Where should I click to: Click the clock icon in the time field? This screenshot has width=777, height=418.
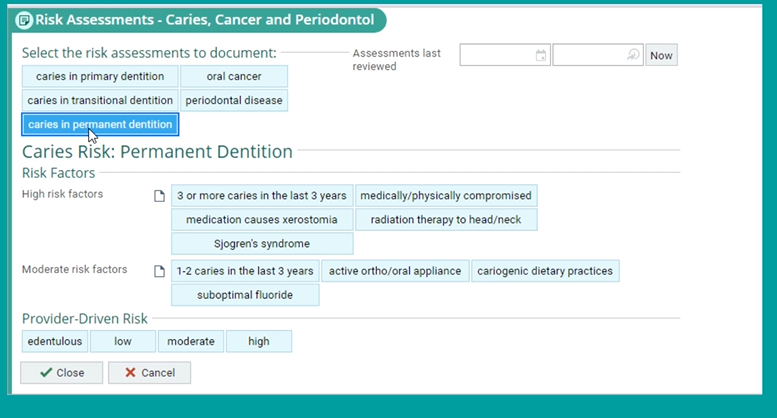tap(633, 56)
